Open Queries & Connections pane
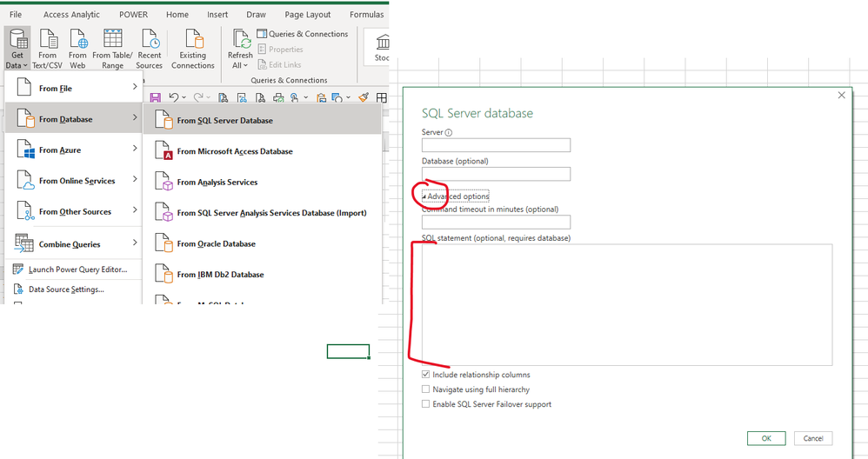868x459 pixels. [303, 34]
